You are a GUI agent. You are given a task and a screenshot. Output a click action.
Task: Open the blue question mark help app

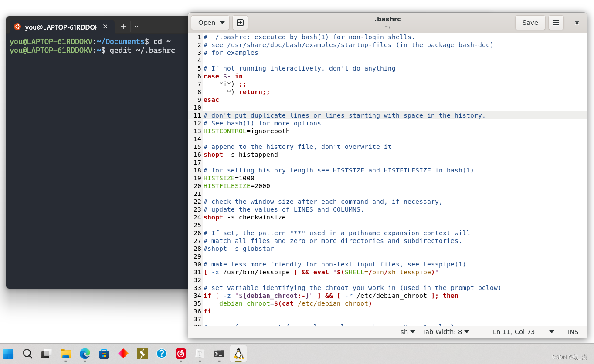162,354
